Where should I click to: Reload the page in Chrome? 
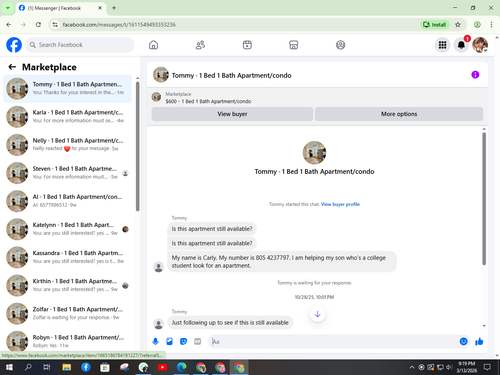tap(38, 25)
